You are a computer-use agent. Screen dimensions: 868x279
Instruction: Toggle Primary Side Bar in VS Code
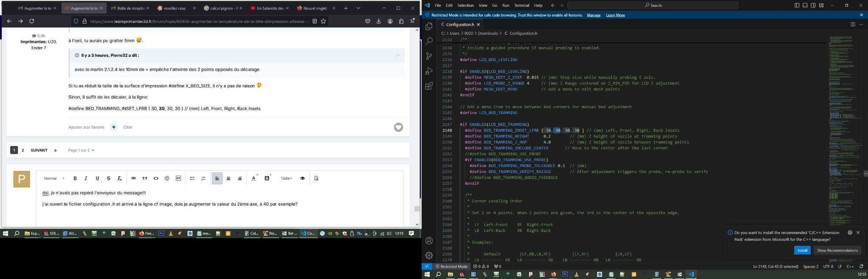pos(797,6)
